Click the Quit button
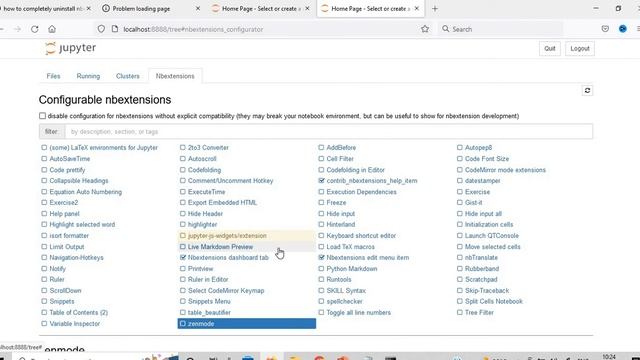Screen dimensions: 640x360 pyautogui.click(x=549, y=49)
